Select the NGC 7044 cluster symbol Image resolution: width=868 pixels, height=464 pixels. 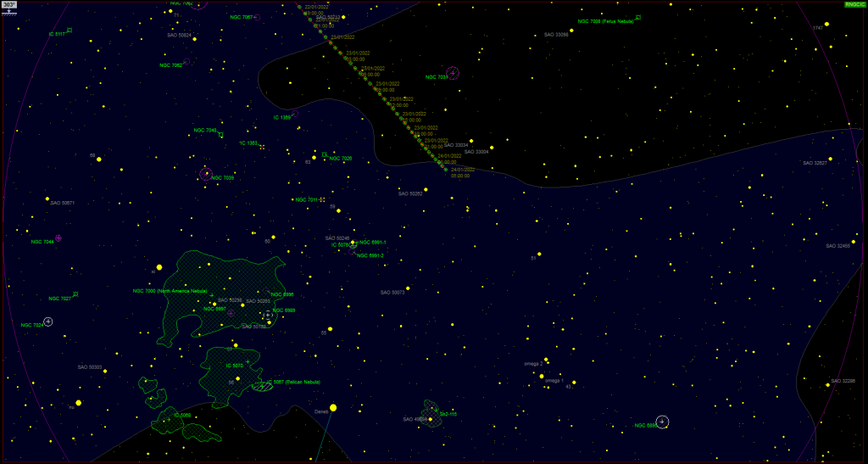[58, 238]
